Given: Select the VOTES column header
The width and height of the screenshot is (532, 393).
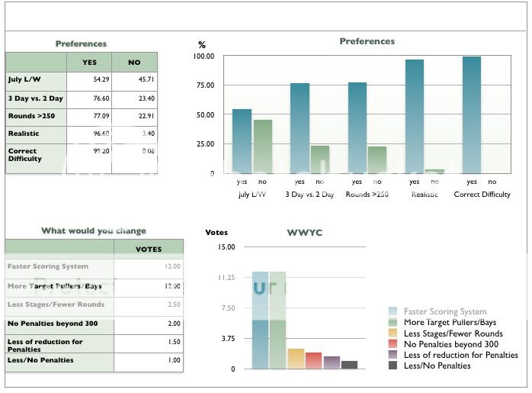Looking at the screenshot, I should point(148,248).
